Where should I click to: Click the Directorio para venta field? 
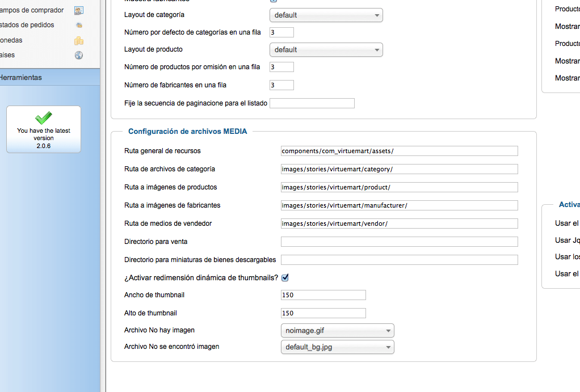tap(400, 242)
